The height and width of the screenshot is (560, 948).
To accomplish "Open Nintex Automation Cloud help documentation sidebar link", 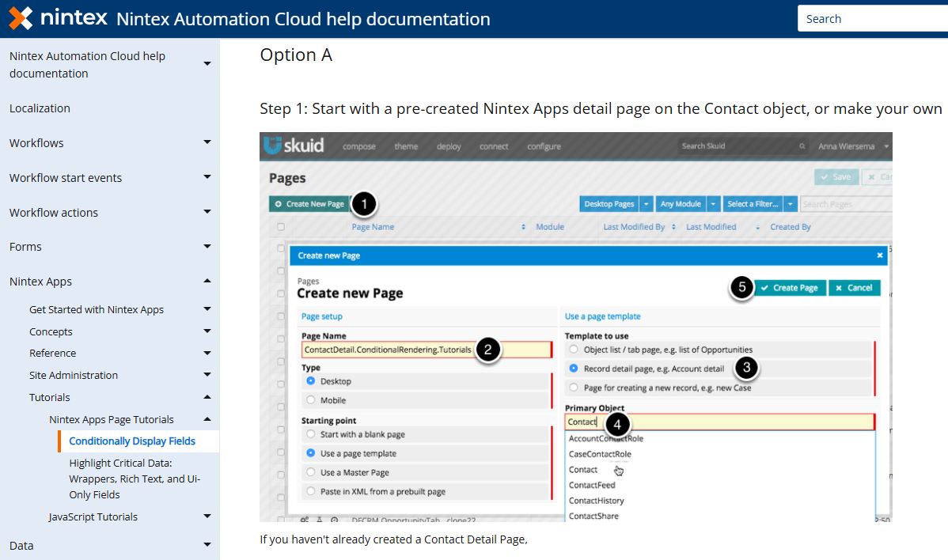I will tap(87, 65).
